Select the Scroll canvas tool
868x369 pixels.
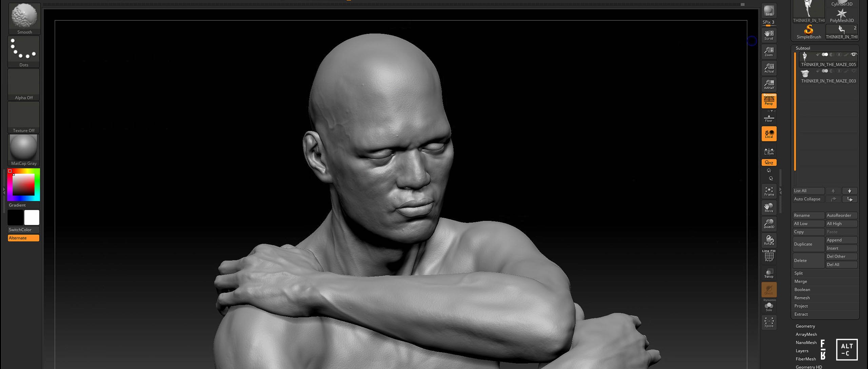pos(769,35)
